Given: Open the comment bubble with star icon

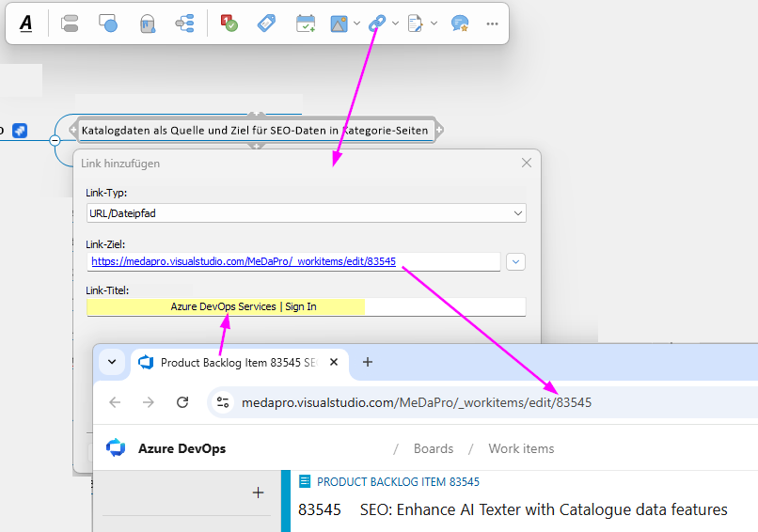Looking at the screenshot, I should (x=460, y=23).
